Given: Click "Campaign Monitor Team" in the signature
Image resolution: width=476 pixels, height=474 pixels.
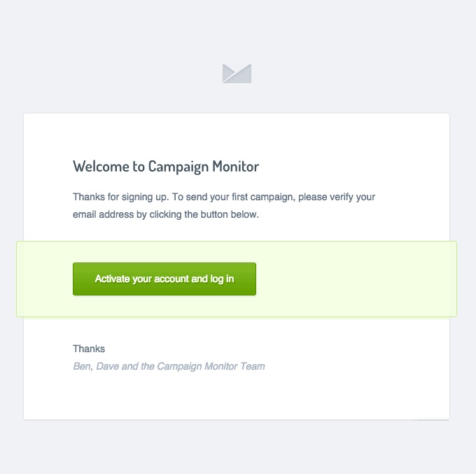Looking at the screenshot, I should click(x=210, y=366).
